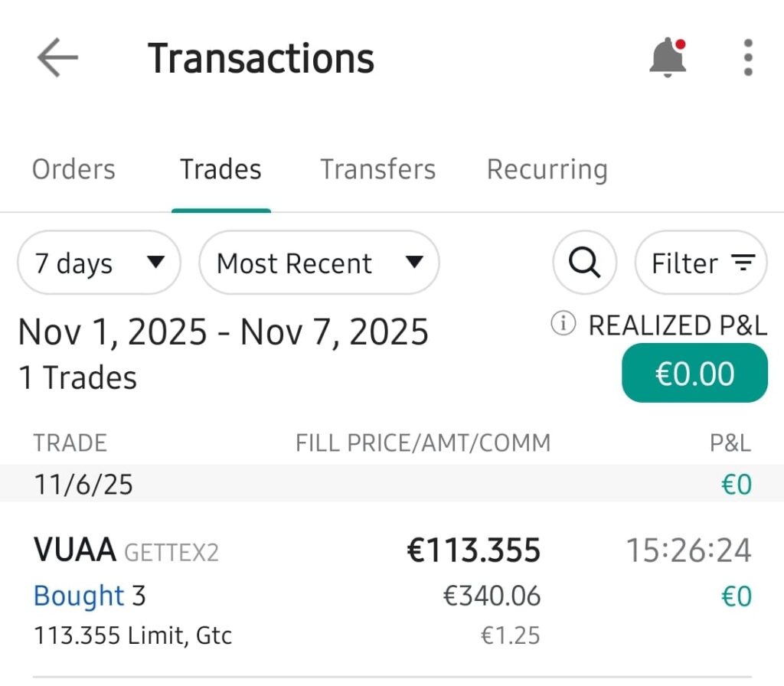Tap the Nov 1 - Nov 7 date range

coord(223,332)
